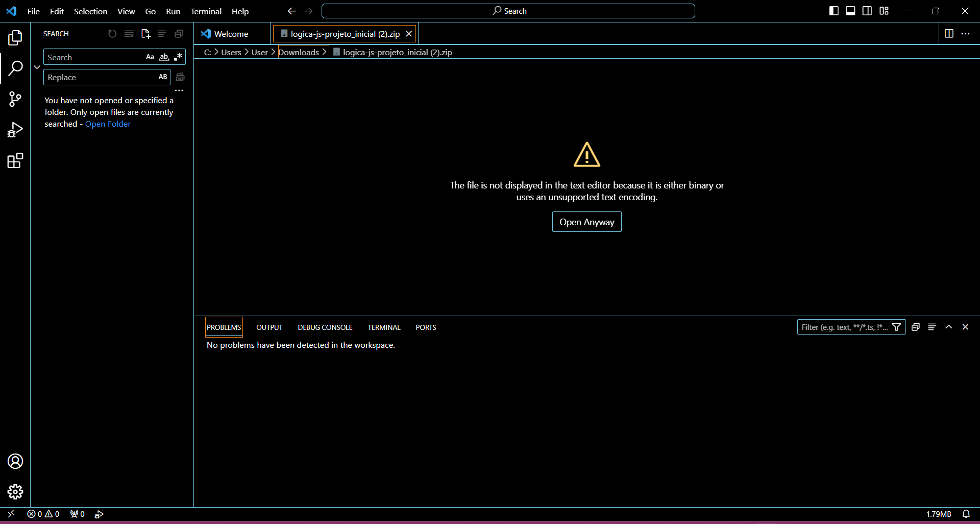Open the Run menu

173,11
